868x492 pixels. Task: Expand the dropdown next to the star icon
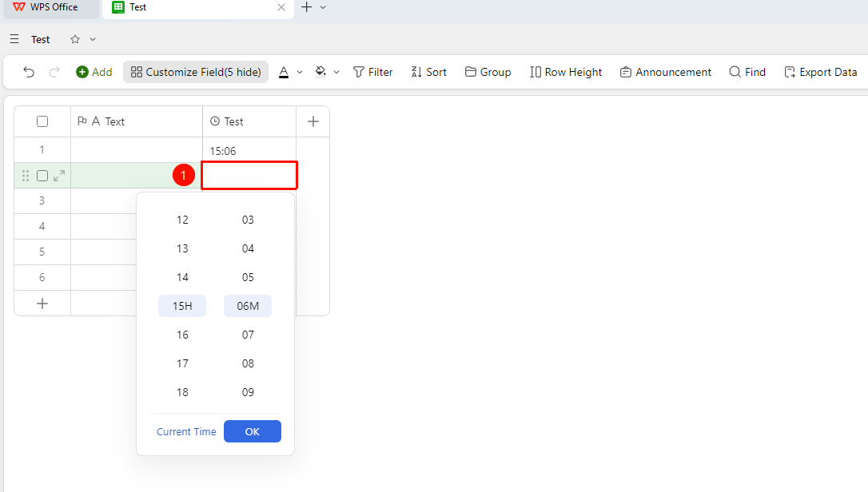tap(93, 39)
